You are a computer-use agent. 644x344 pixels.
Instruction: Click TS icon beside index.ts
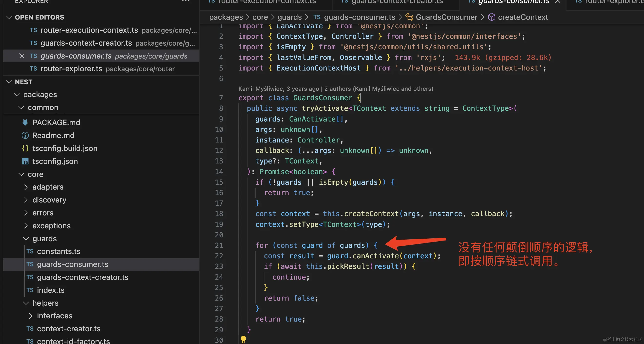30,290
